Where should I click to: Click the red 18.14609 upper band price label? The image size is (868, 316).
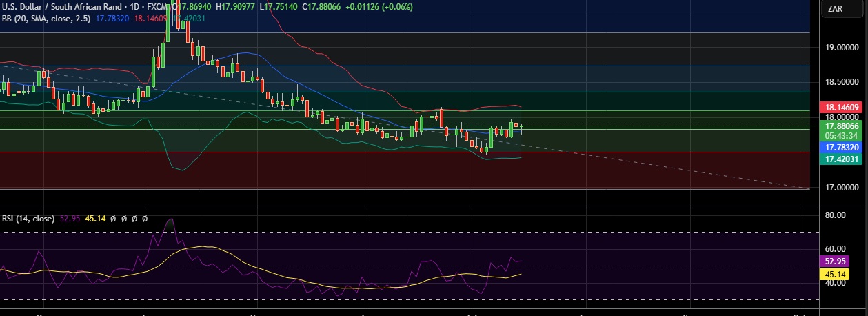click(841, 108)
